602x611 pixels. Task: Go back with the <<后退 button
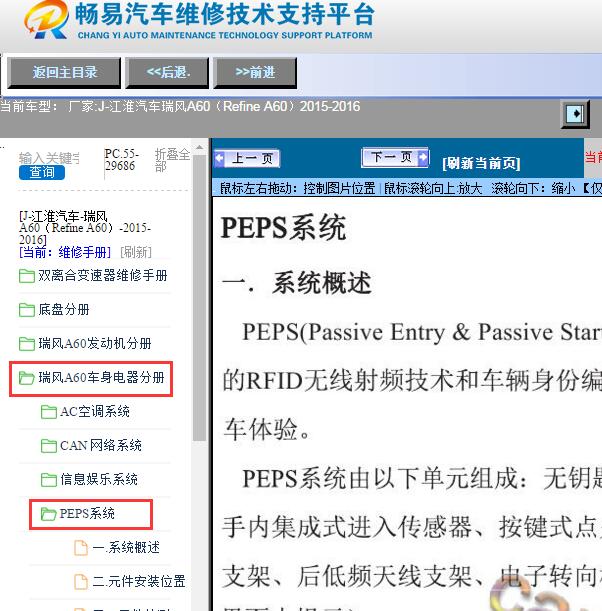[167, 72]
